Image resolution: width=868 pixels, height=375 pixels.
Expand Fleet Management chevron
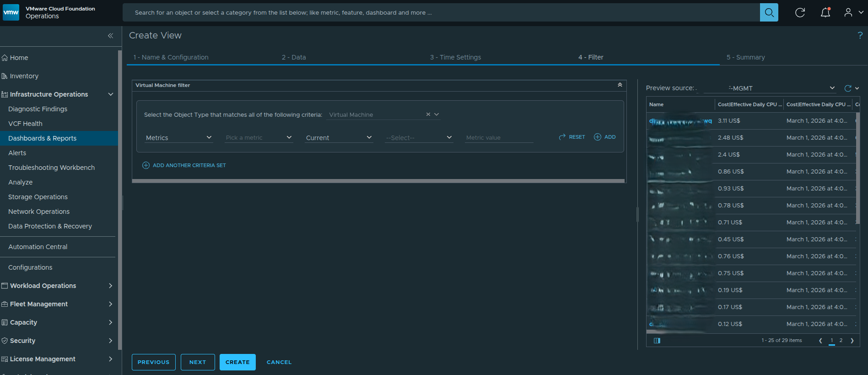[x=110, y=304]
